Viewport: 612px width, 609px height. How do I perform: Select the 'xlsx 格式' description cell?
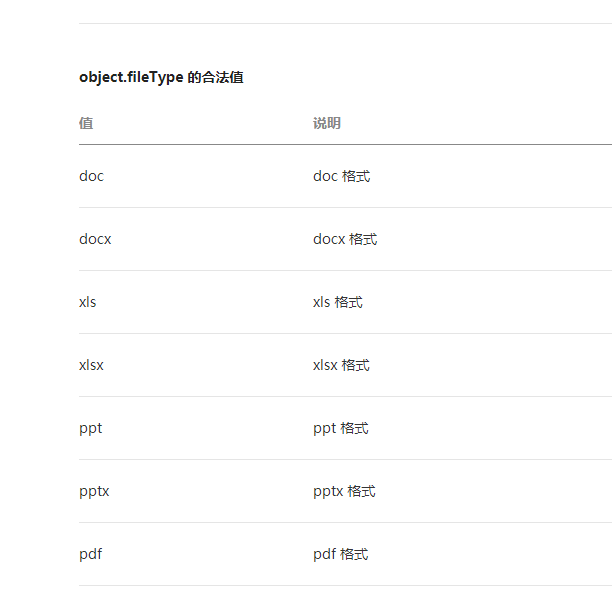click(x=341, y=365)
